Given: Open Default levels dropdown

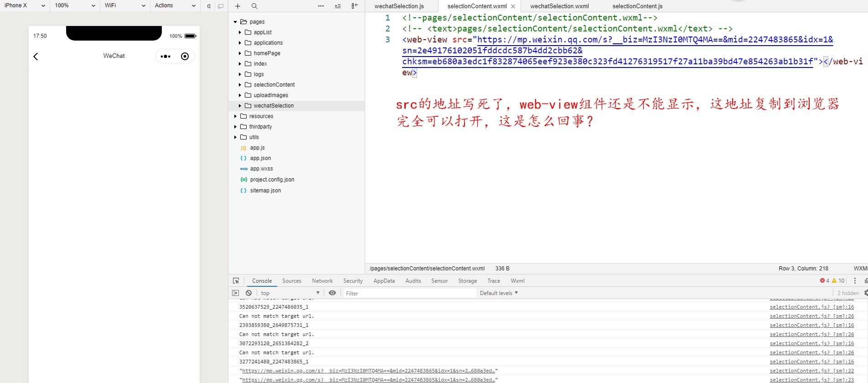Looking at the screenshot, I should coord(499,293).
